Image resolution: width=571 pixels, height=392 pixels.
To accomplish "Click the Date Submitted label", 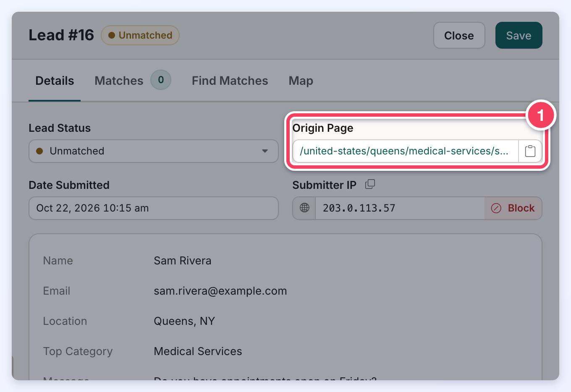I will pos(69,185).
